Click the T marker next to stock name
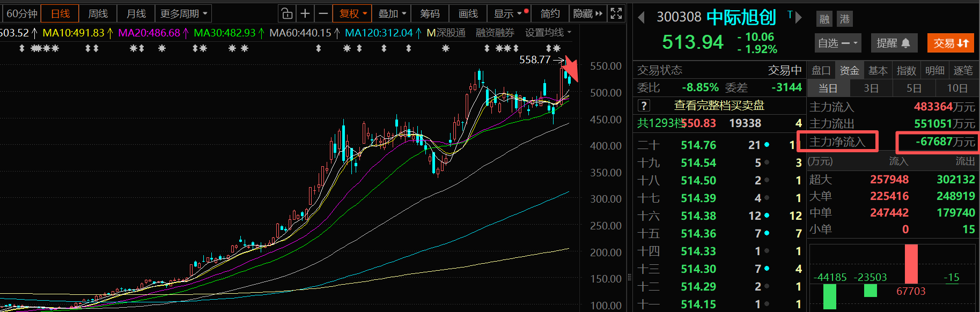 (790, 14)
